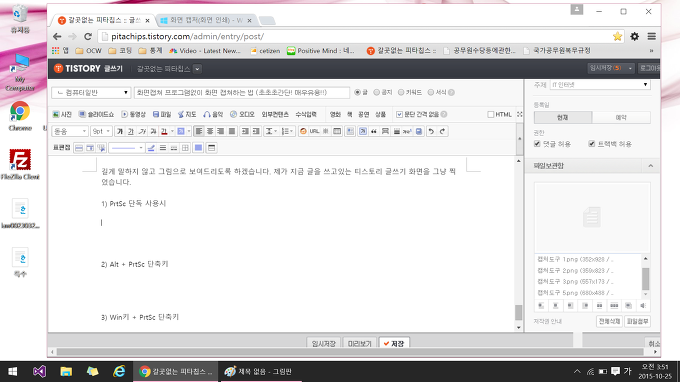This screenshot has width=680, height=382.
Task: Insert a blockquote
Action: [374, 131]
